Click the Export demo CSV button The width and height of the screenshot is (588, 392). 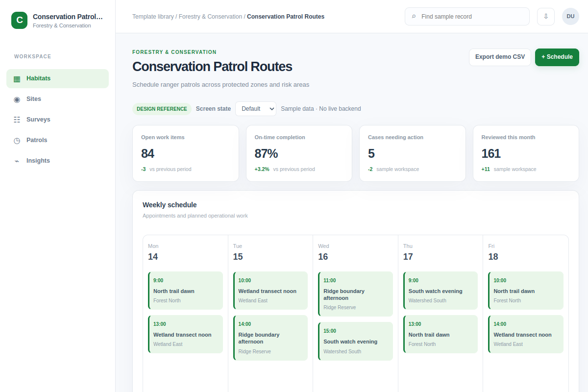[x=500, y=57]
